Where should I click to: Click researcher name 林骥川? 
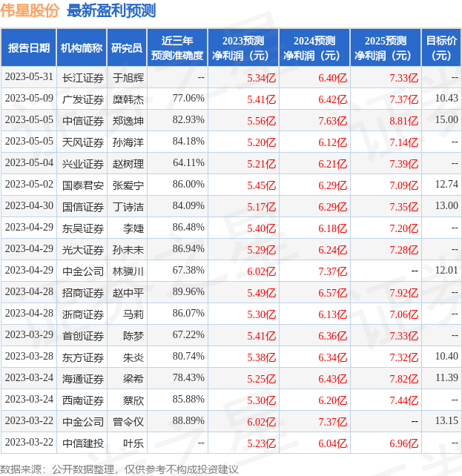128,271
